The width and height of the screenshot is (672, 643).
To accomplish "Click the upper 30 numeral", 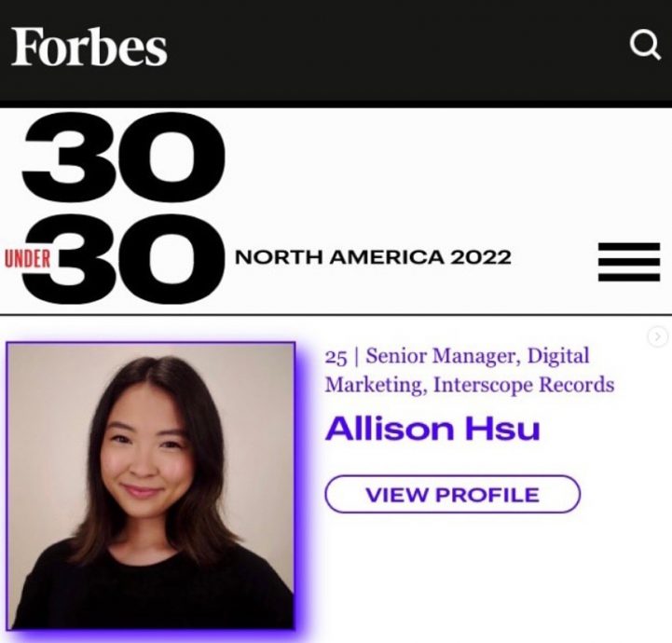I will [123, 157].
